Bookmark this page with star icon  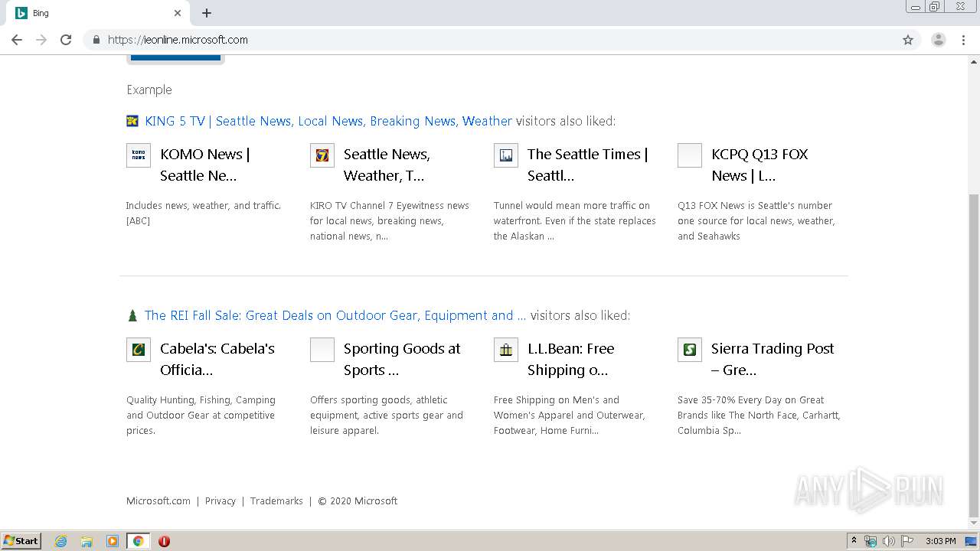(x=908, y=40)
